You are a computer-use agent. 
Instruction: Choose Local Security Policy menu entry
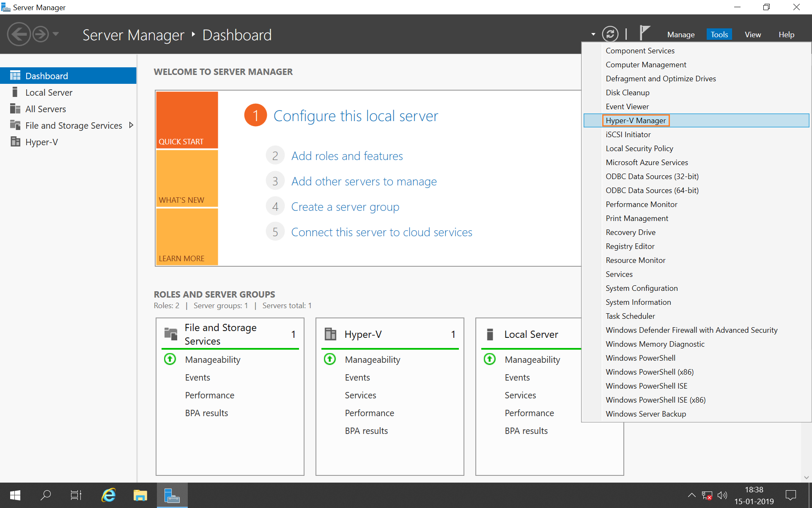point(696,149)
